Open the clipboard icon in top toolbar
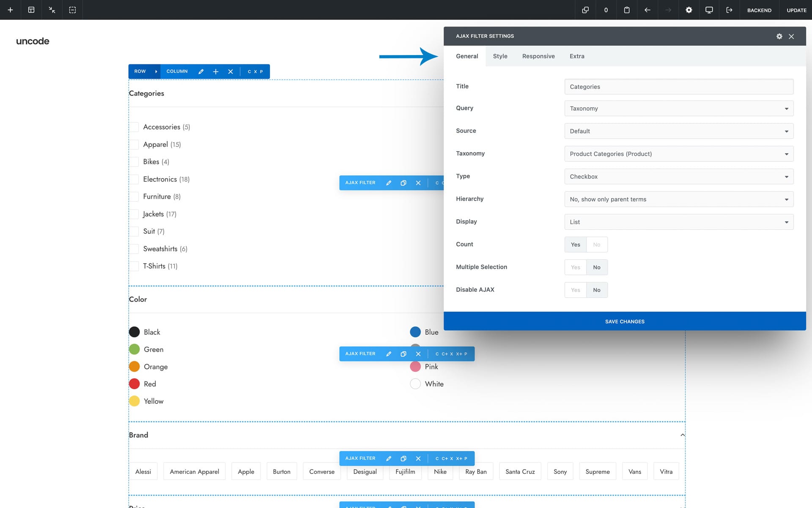This screenshot has width=812, height=508. pos(627,10)
